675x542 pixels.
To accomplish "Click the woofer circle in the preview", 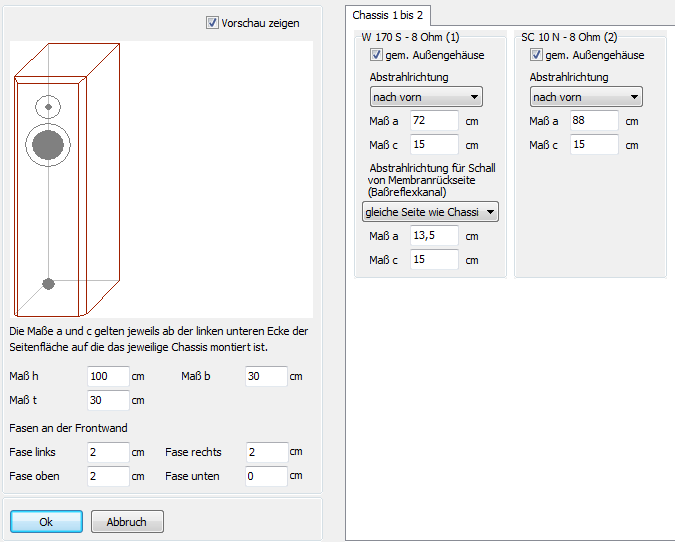I will point(48,145).
